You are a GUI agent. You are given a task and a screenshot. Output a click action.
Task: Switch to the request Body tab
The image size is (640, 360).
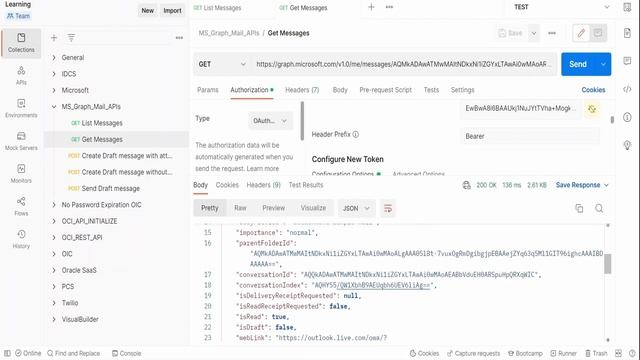340,90
